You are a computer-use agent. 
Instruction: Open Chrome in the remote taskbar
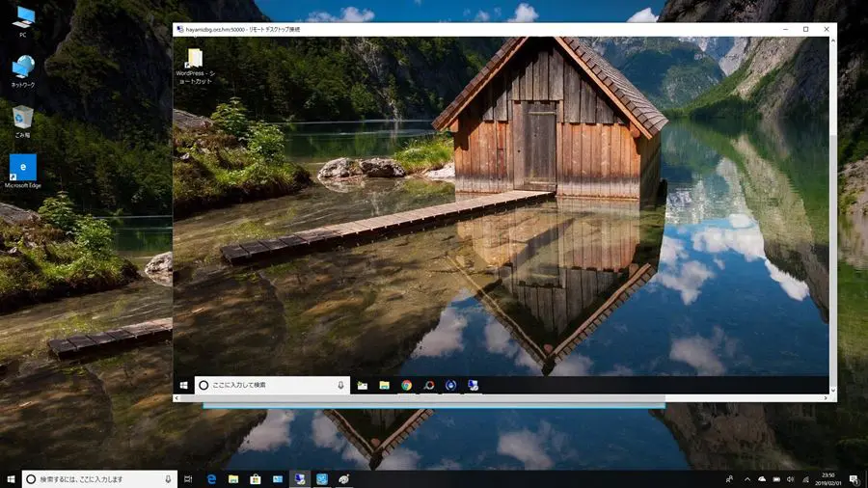tap(407, 385)
